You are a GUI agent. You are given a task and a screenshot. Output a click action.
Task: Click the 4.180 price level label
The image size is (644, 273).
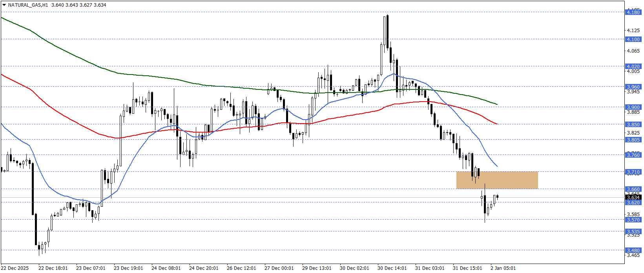633,12
